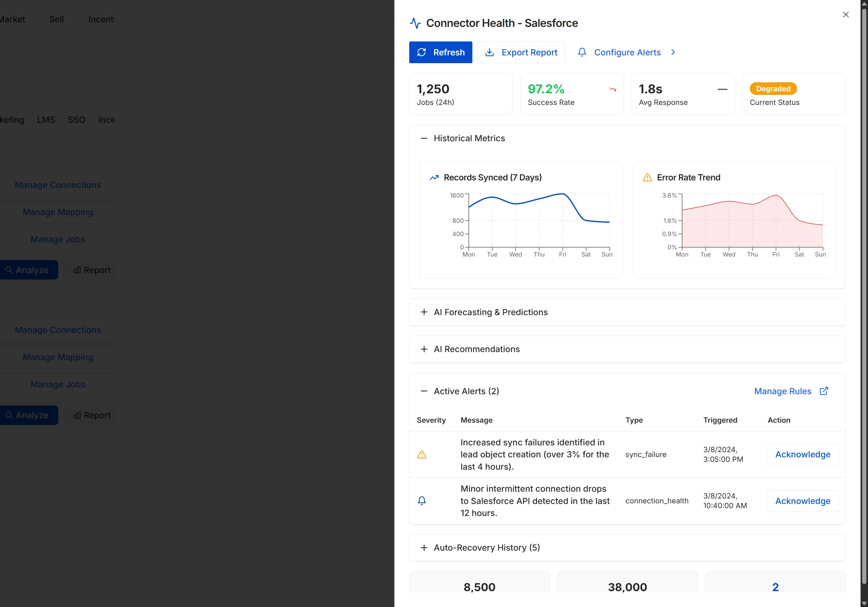The image size is (868, 607).
Task: Click the increased sync failures alert message
Action: pos(535,454)
